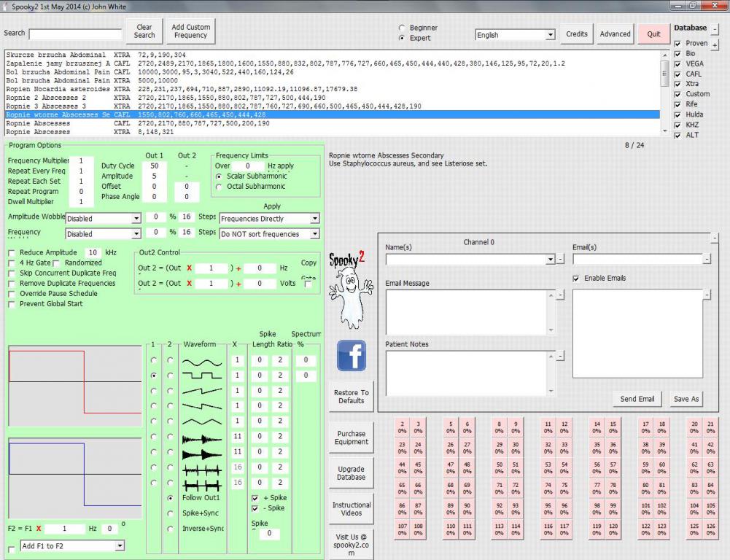Viewport: 730px width, 560px height.
Task: Select H-bomb square waveform for Out 1
Action: pos(154,483)
